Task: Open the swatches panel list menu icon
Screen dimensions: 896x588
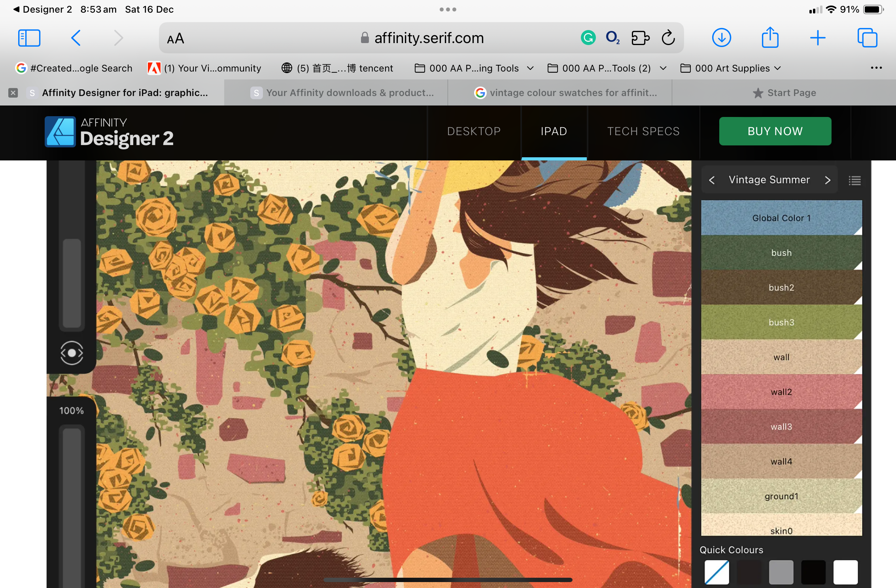Action: coord(854,181)
